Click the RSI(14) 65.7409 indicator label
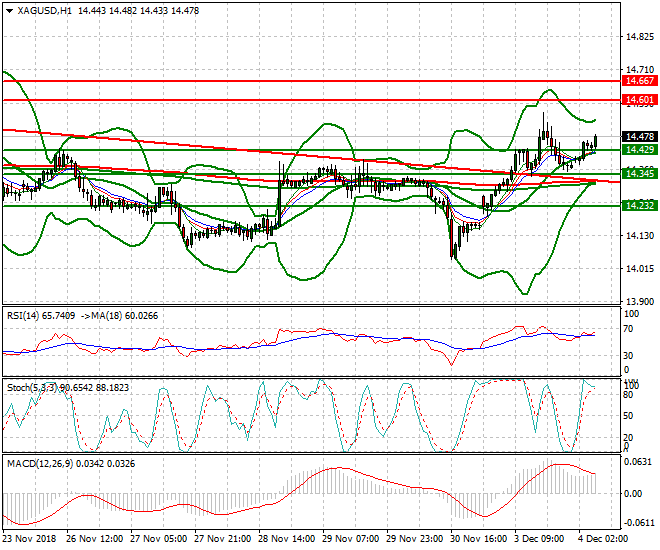660x550 pixels. coord(41,316)
